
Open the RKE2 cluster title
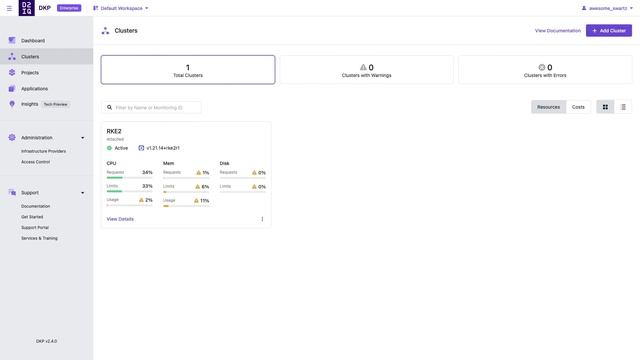pyautogui.click(x=114, y=131)
